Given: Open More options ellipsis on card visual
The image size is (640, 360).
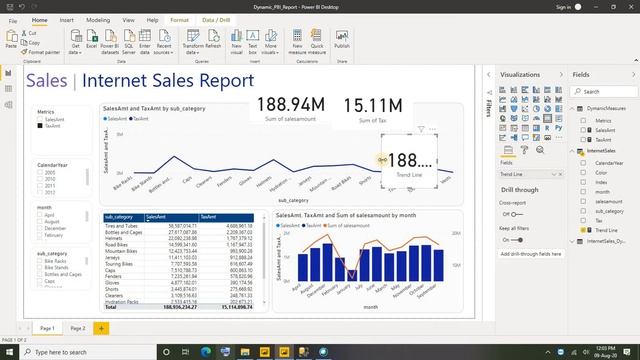Looking at the screenshot, I should point(433,129).
